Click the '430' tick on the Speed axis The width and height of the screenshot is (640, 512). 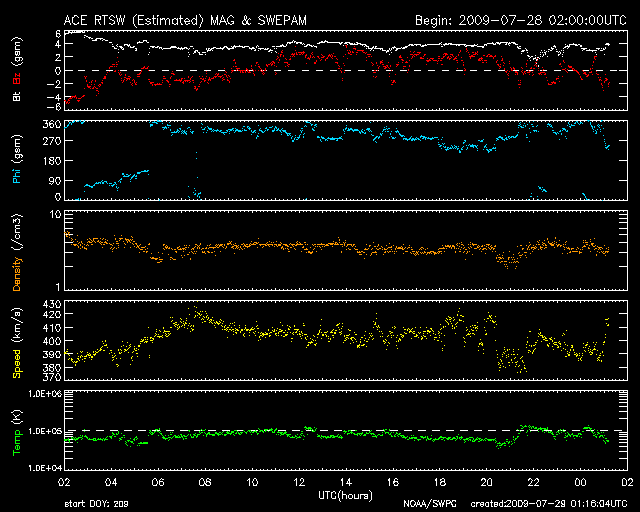click(52, 304)
